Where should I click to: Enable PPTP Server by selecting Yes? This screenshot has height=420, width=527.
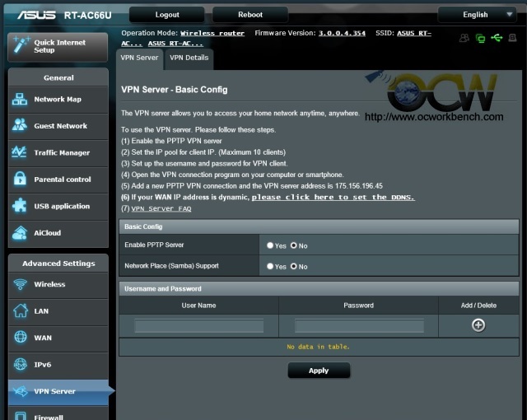click(270, 245)
